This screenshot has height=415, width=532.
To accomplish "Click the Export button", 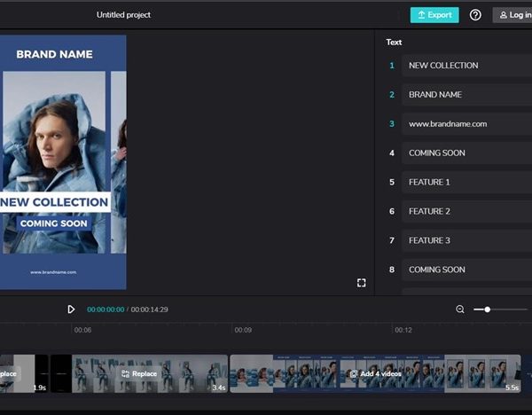I will click(x=434, y=15).
